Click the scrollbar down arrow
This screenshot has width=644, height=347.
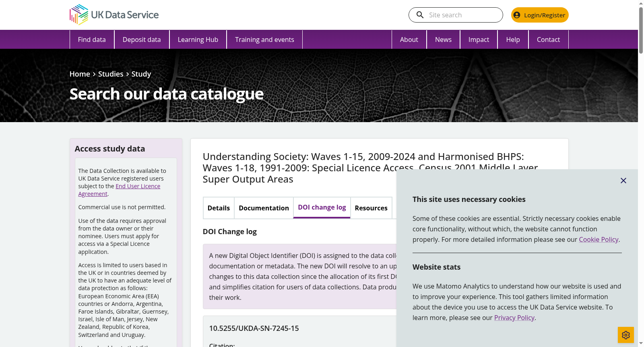coord(641,343)
